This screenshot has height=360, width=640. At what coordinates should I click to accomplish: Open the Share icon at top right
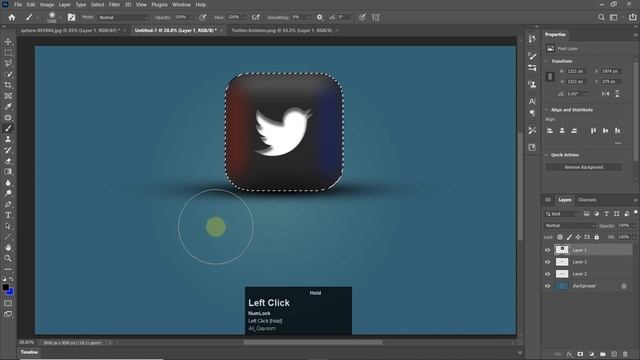point(632,17)
